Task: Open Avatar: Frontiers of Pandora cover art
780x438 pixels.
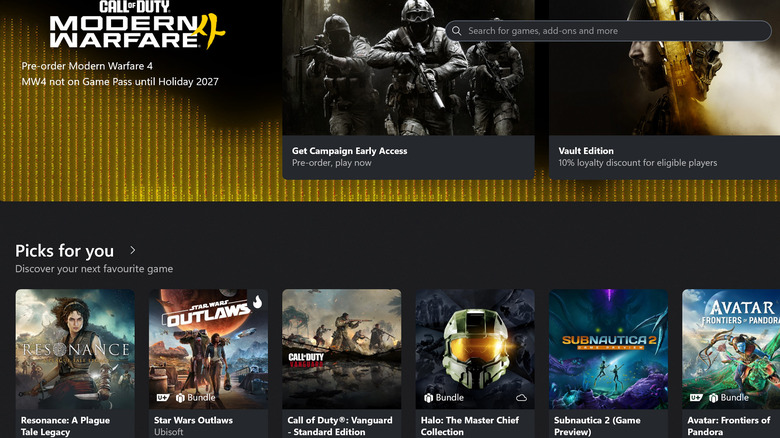Action: point(731,349)
